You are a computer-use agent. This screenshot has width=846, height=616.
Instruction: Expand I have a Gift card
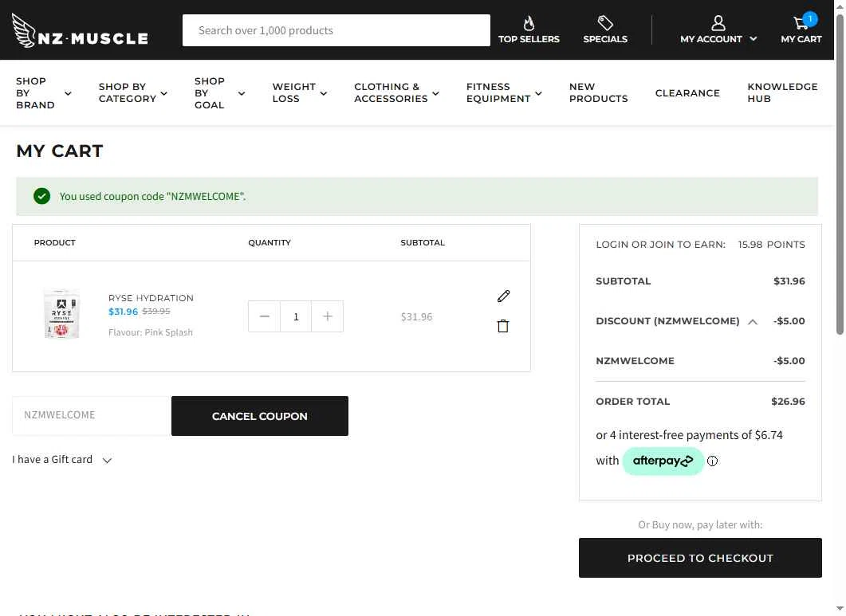(x=62, y=460)
